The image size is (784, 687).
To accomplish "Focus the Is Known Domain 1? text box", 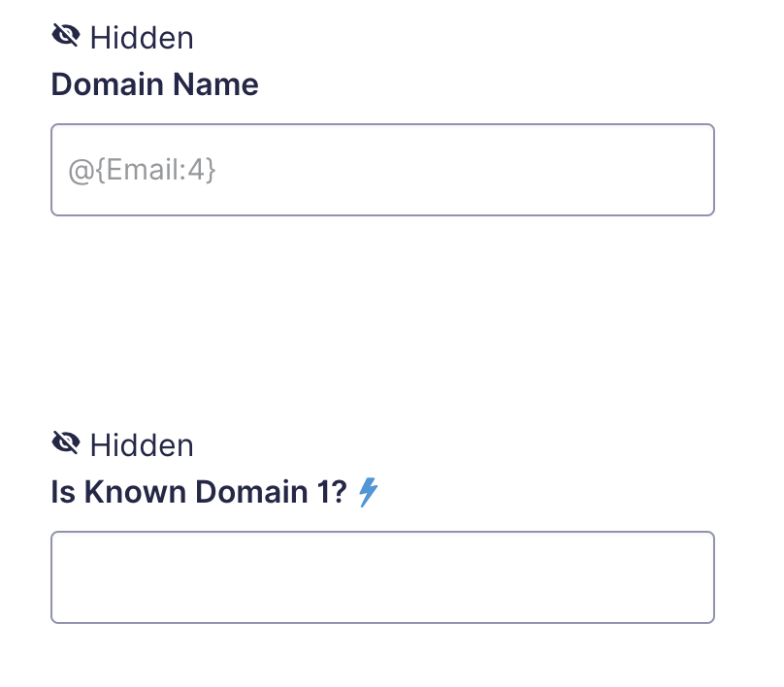I will (x=382, y=577).
